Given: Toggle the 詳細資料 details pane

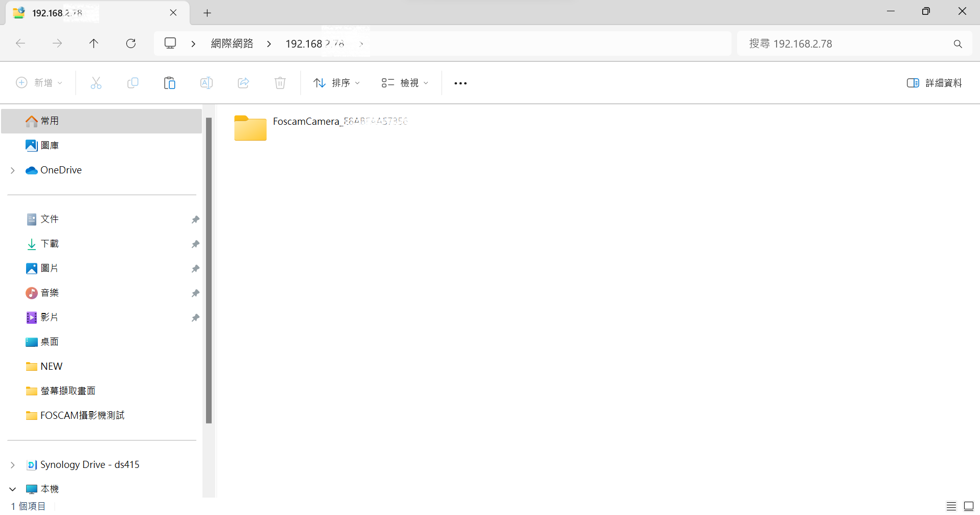Looking at the screenshot, I should tap(934, 83).
